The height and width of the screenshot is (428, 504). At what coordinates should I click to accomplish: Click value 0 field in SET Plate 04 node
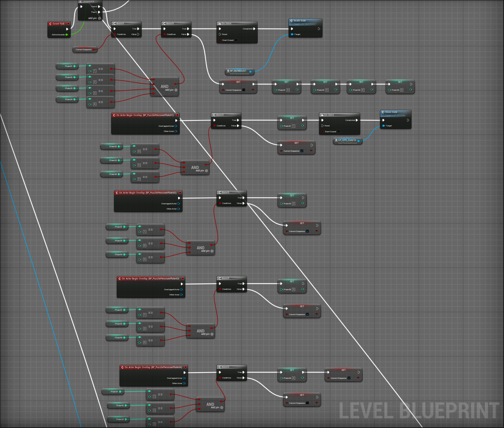(401, 90)
